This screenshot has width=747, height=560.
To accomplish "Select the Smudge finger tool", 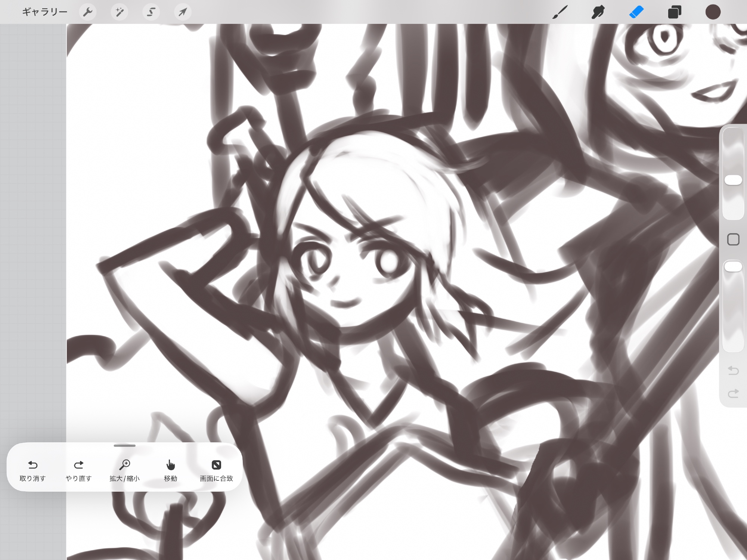I will pyautogui.click(x=598, y=12).
